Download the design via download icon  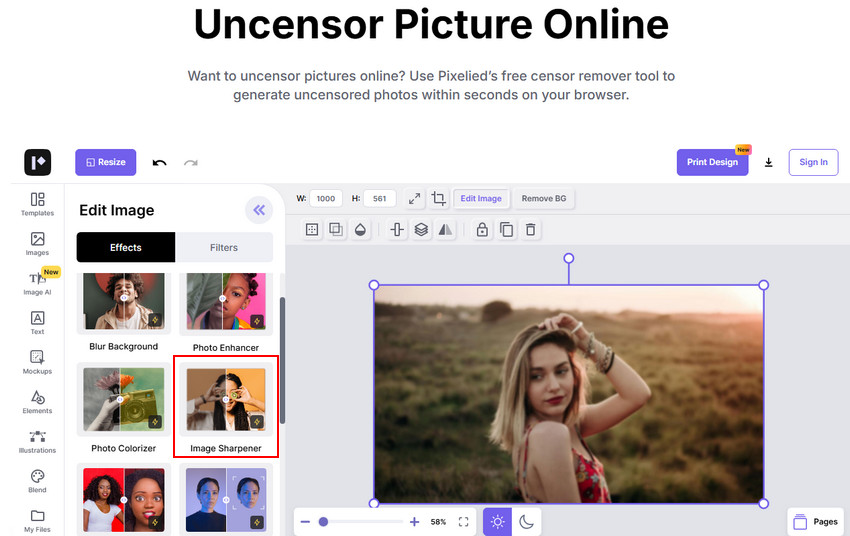coord(769,162)
